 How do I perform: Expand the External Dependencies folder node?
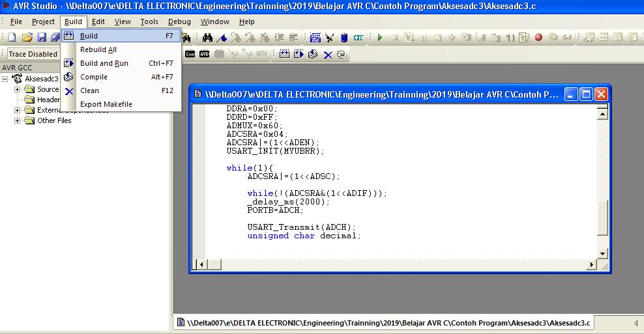coord(18,110)
